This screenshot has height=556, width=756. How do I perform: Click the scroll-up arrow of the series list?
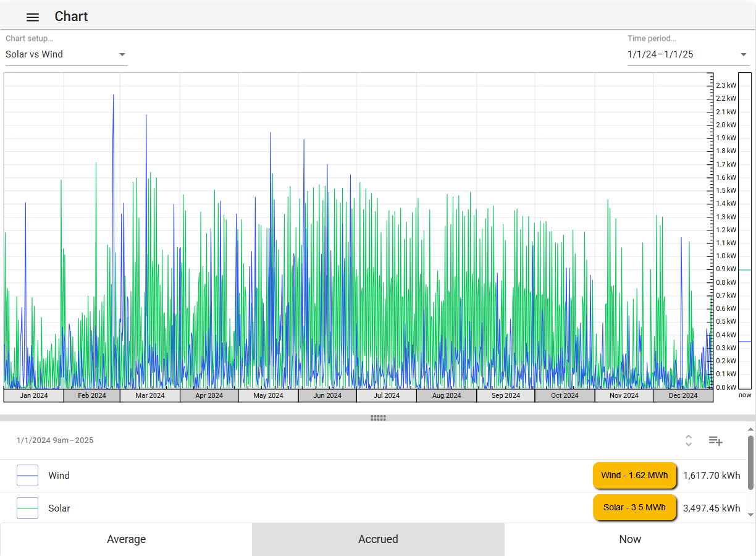[x=750, y=429]
